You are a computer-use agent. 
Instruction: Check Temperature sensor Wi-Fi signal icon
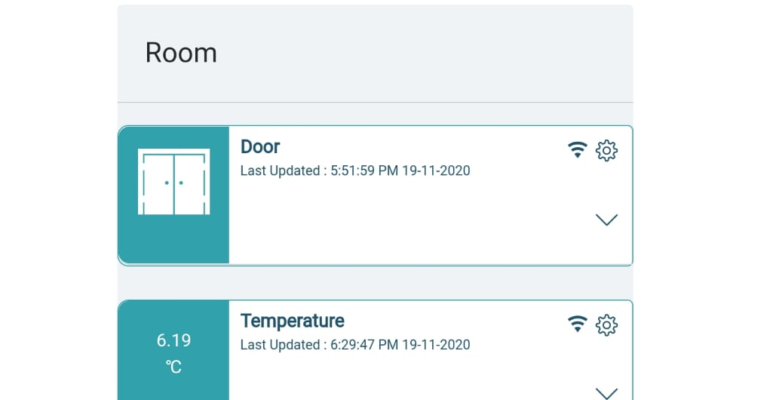click(x=578, y=324)
